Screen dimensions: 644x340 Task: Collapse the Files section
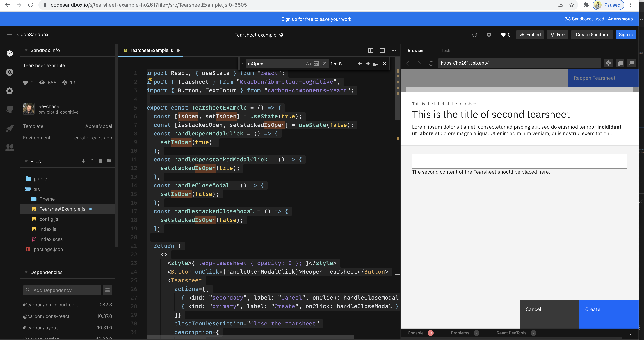pos(26,161)
